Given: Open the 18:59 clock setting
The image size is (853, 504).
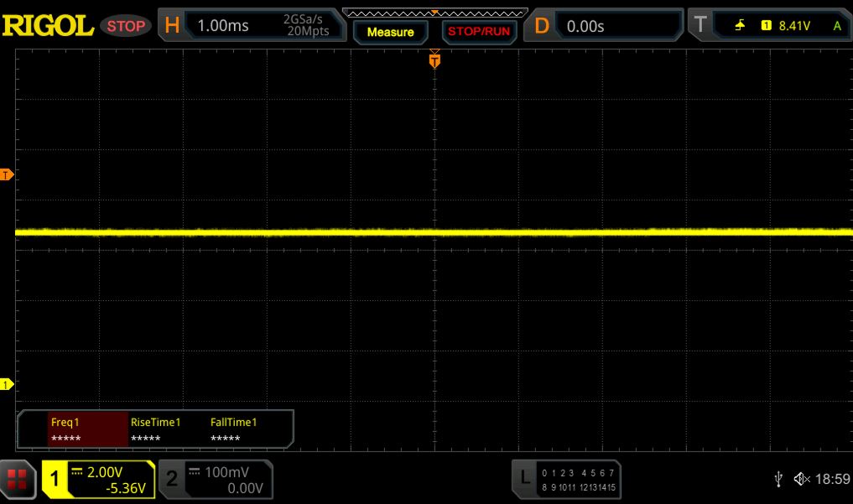Looking at the screenshot, I should 832,479.
